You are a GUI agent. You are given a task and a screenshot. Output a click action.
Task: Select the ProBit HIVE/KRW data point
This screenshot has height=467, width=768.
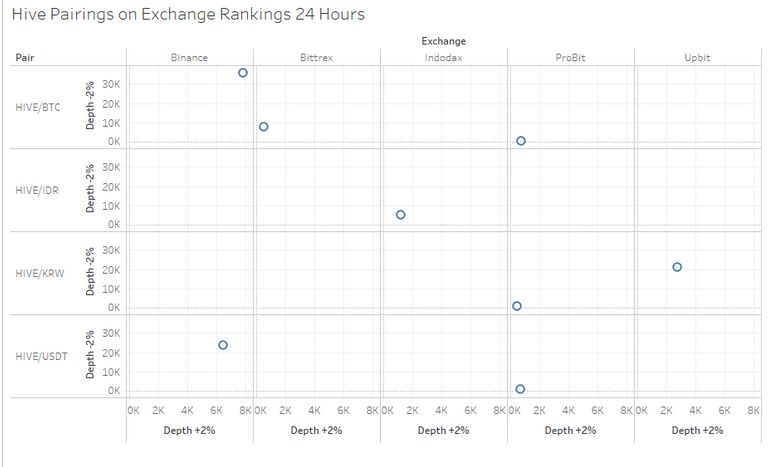(x=517, y=306)
